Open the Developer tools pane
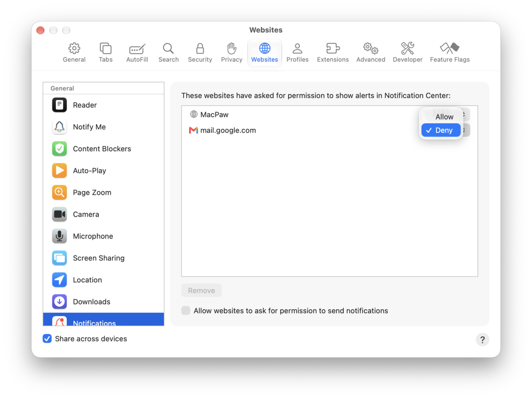532x399 pixels. click(407, 53)
